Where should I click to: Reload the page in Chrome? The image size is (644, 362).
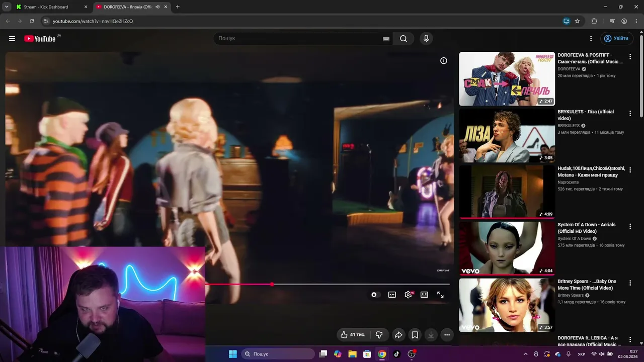coord(32,21)
